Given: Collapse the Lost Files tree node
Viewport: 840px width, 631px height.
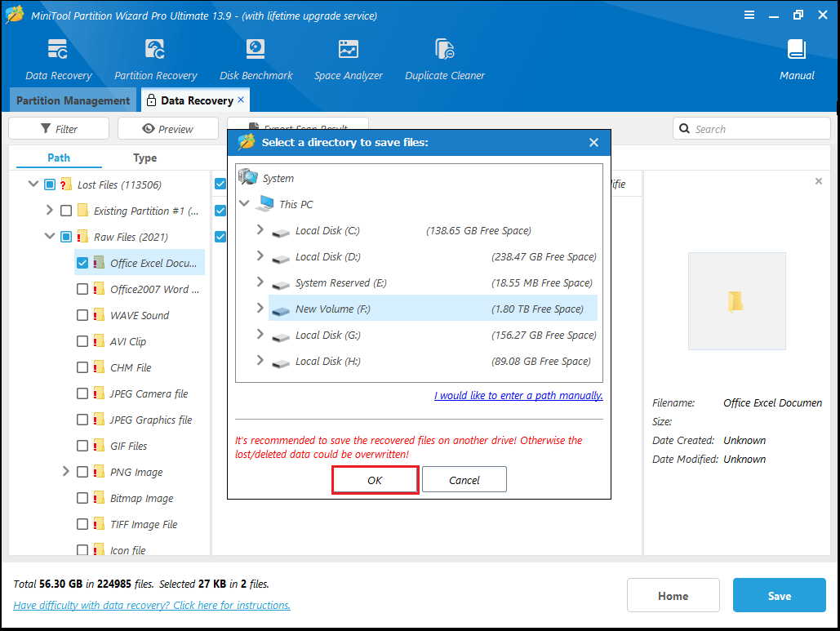Looking at the screenshot, I should (33, 184).
